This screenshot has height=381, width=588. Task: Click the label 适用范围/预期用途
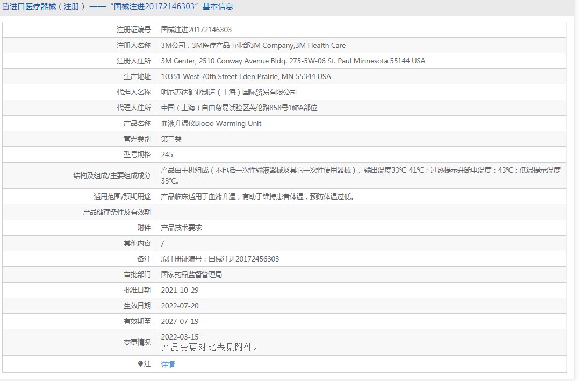tap(122, 196)
